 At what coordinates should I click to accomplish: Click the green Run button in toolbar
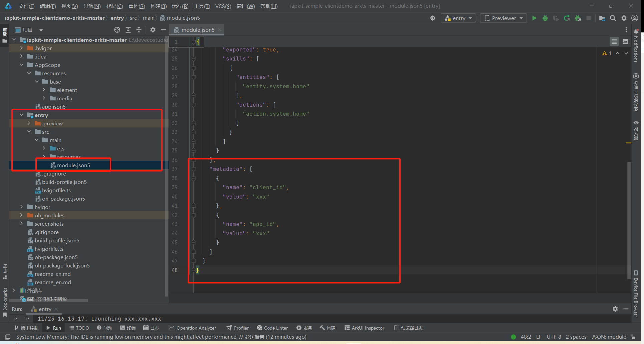534,18
